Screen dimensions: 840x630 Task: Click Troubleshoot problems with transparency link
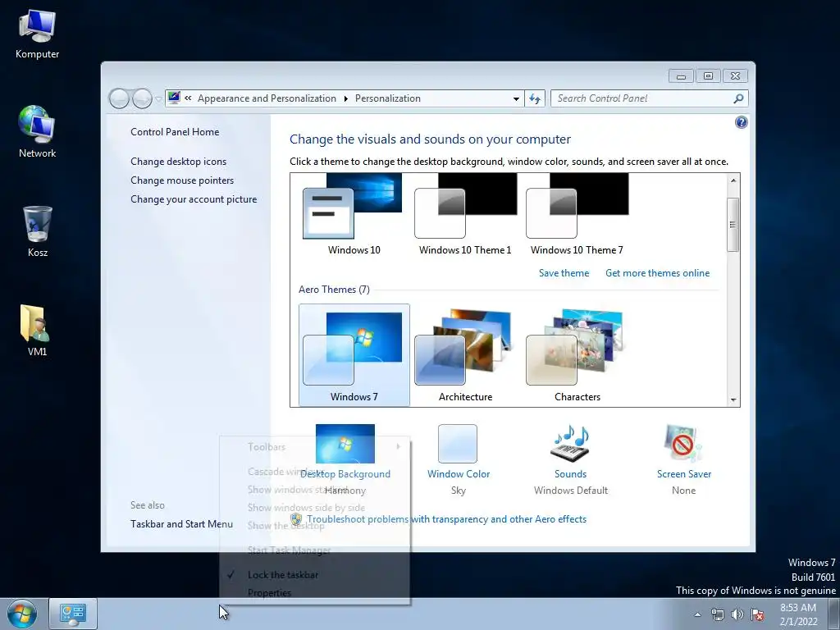(x=446, y=519)
